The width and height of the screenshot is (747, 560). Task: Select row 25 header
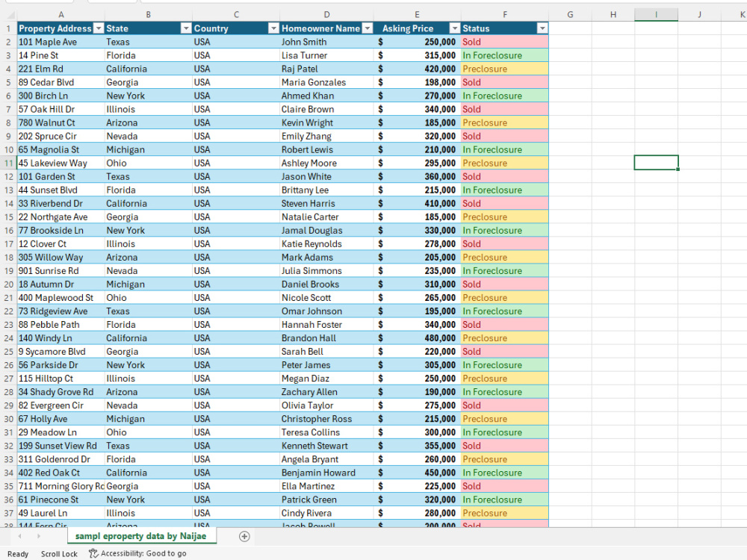point(8,352)
